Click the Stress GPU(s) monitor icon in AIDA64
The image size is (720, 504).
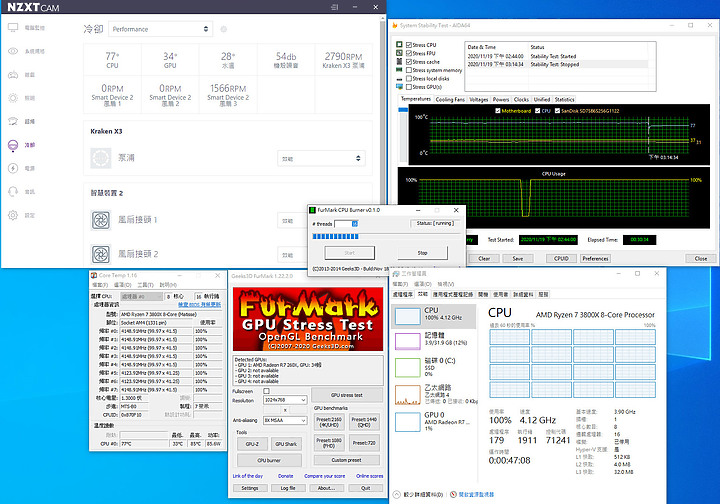click(399, 87)
